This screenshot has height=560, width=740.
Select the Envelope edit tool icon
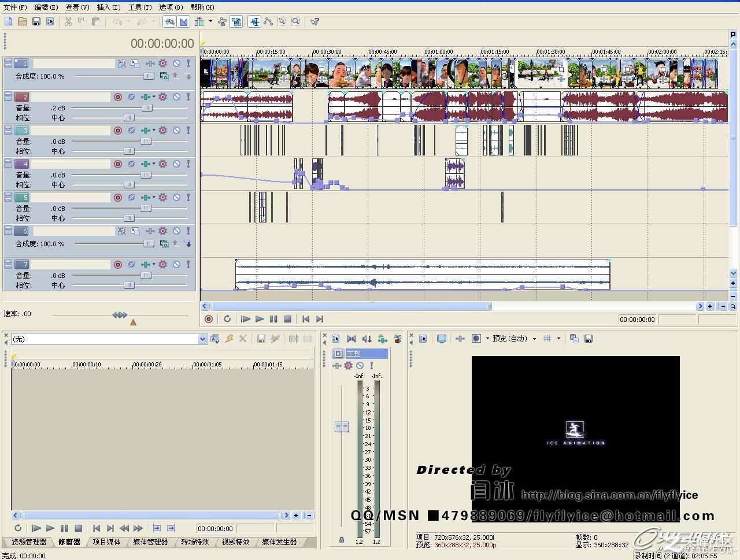coord(268,21)
